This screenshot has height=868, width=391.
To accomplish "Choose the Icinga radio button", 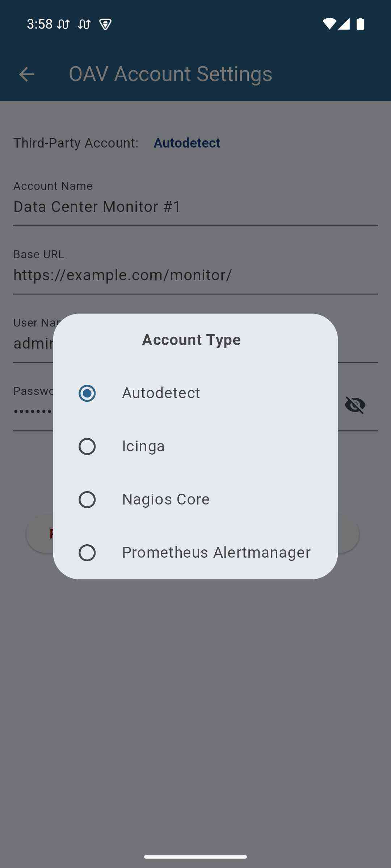I will [x=87, y=446].
